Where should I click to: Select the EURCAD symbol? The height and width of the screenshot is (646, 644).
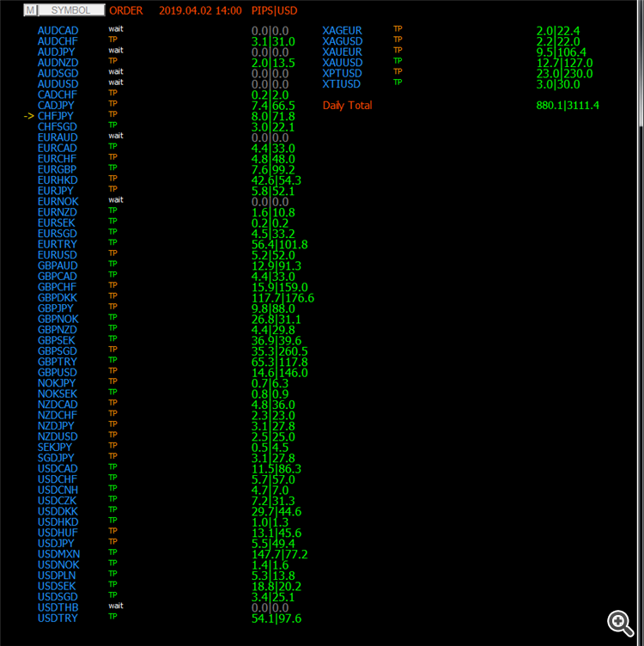tap(58, 149)
